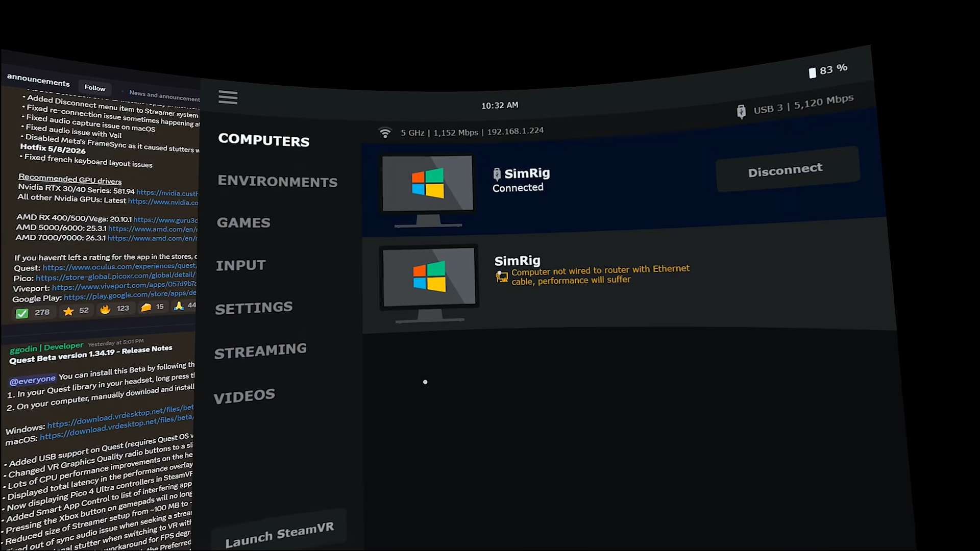The image size is (980, 551).
Task: Open the Quest store oculus.com link
Action: tap(119, 266)
